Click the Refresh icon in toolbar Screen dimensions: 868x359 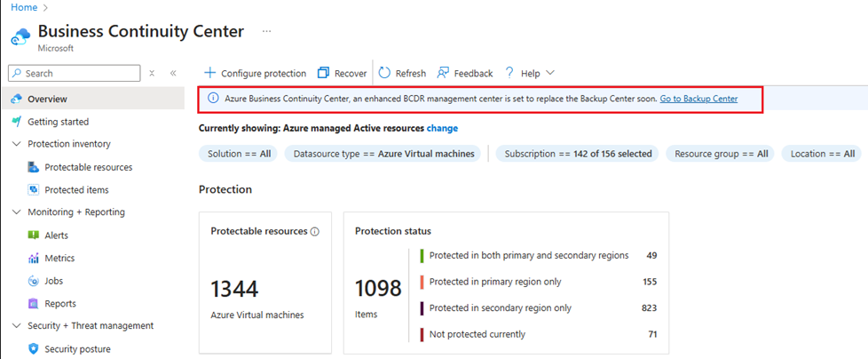pyautogui.click(x=384, y=73)
